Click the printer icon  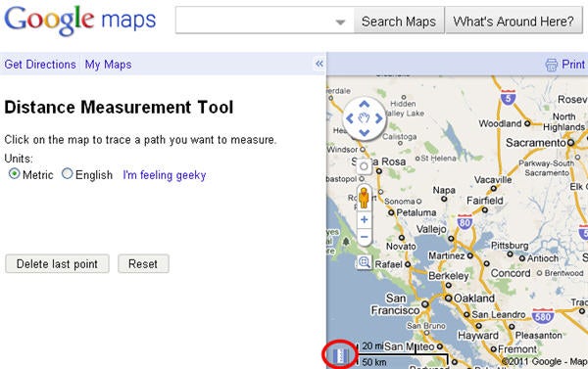point(551,65)
